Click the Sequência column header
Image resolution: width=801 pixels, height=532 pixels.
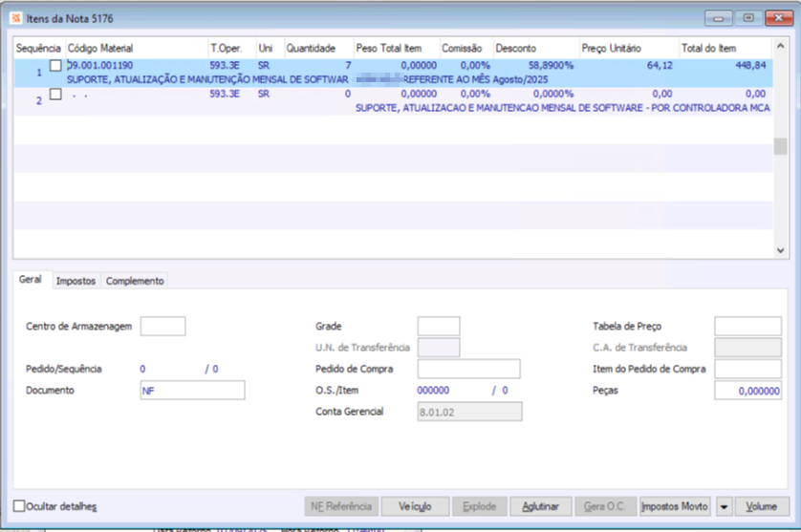click(x=38, y=49)
